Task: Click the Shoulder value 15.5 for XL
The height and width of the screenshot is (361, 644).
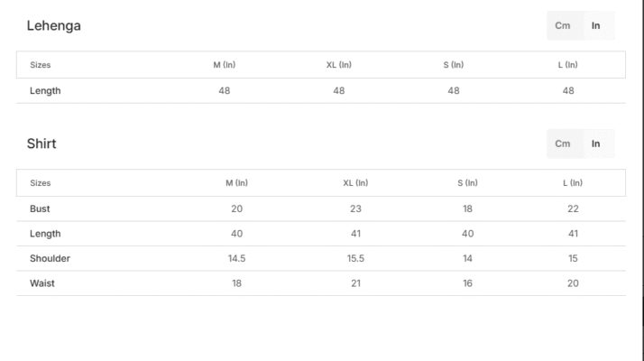Action: coord(354,258)
